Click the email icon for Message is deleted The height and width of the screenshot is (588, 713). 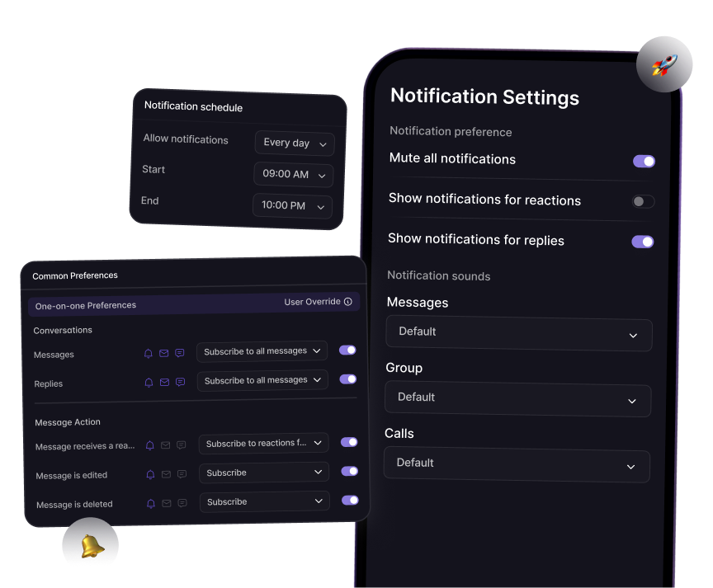[166, 503]
